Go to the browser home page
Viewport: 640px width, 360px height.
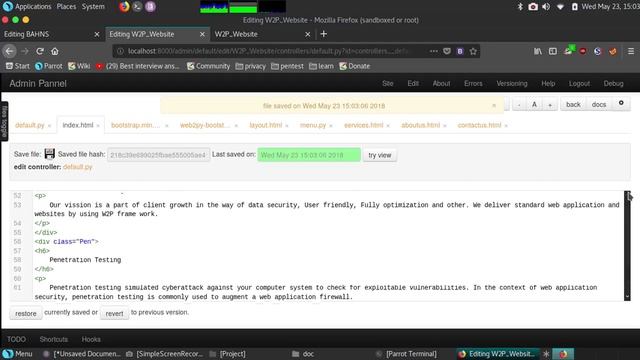coord(55,51)
